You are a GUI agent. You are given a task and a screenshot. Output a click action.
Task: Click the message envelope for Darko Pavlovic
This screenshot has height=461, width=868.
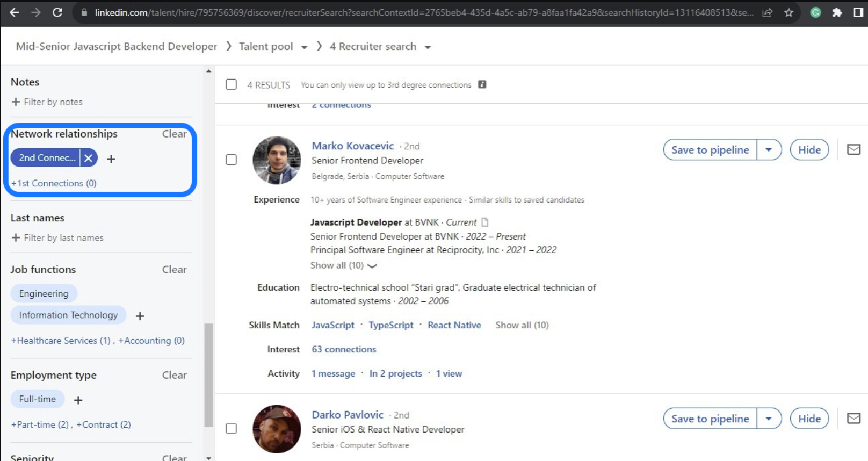[853, 419]
